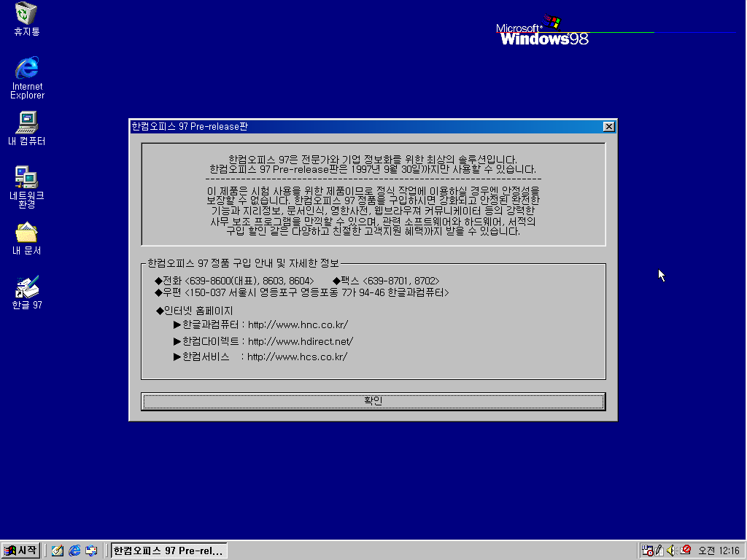This screenshot has width=747, height=560.
Task: Select the 내 컴퓨터 desktop icon
Action: 27,128
